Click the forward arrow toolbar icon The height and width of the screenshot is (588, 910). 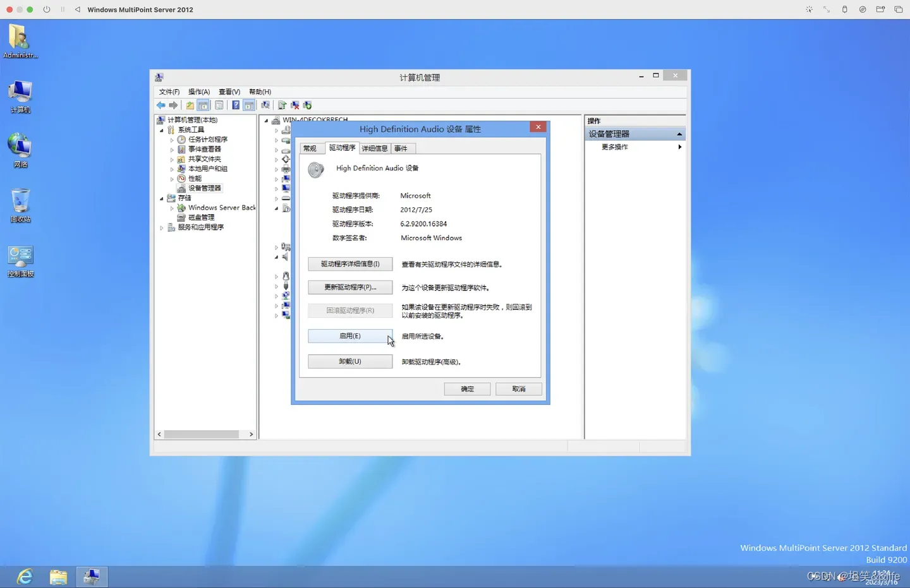point(173,105)
